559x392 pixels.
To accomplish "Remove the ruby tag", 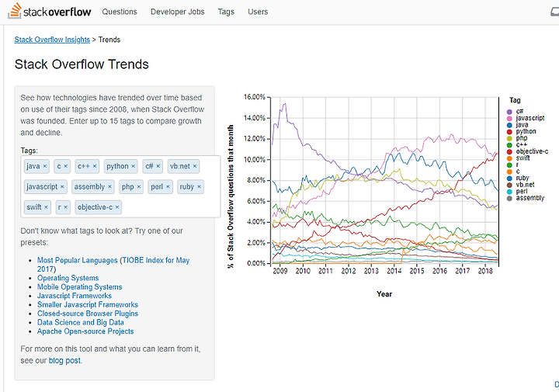I will [200, 187].
